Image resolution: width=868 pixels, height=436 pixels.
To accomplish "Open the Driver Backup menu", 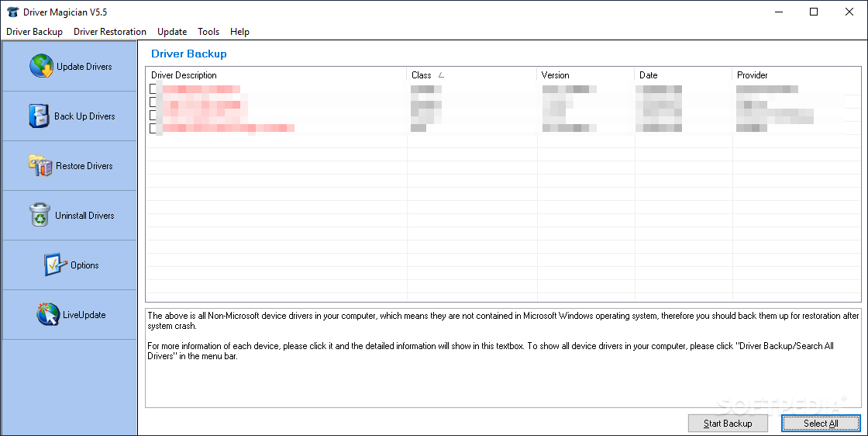I will (x=34, y=32).
